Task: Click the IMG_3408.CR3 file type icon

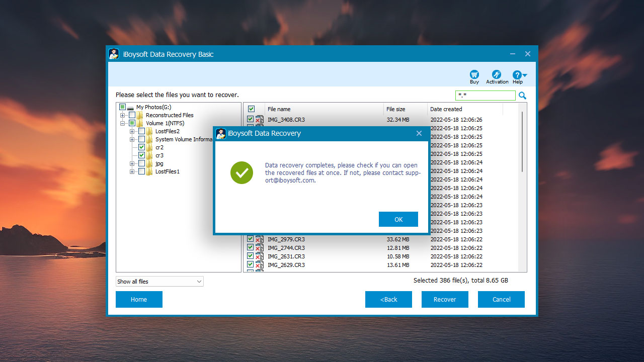Action: [x=260, y=120]
